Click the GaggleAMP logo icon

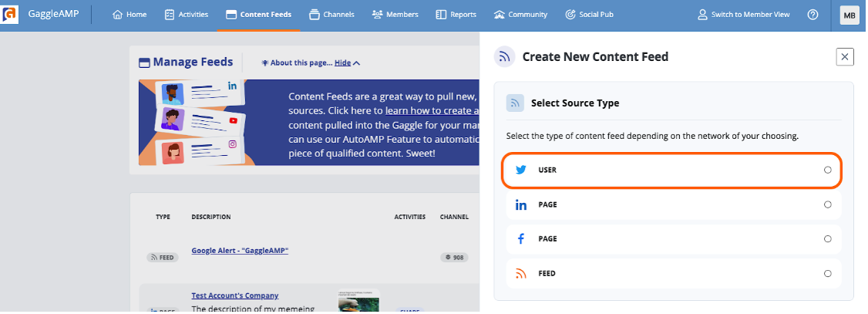(x=11, y=15)
